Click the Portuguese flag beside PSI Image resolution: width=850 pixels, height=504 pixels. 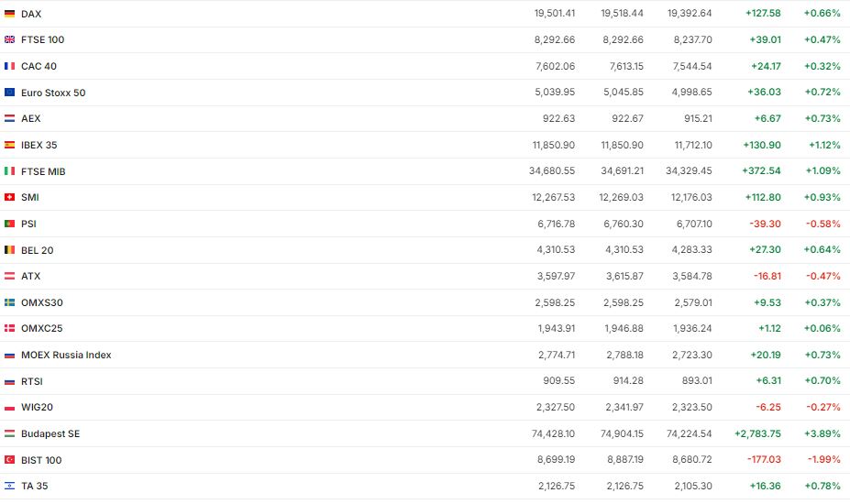[9, 224]
